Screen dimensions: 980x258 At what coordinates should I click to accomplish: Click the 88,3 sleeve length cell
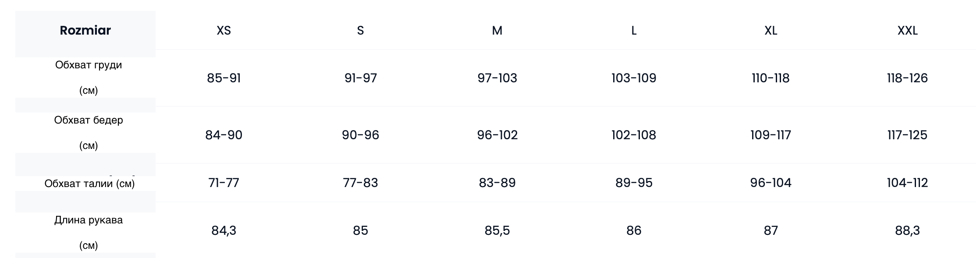907,230
